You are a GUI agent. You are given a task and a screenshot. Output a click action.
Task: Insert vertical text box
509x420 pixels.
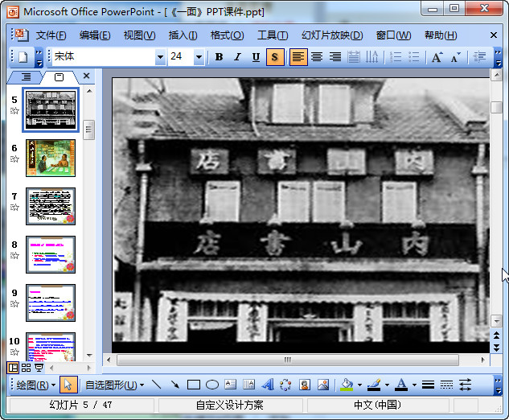click(x=249, y=385)
